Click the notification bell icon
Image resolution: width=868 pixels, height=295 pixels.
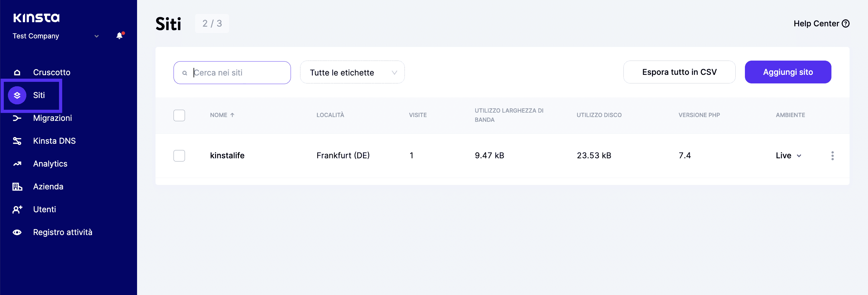pos(119,36)
